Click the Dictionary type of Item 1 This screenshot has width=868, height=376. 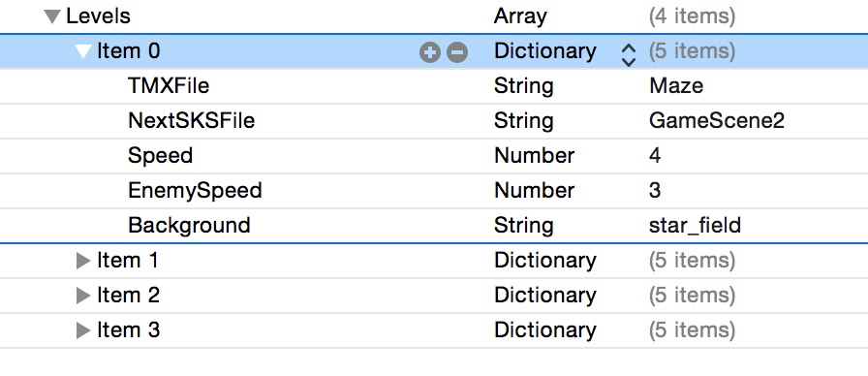pos(545,262)
